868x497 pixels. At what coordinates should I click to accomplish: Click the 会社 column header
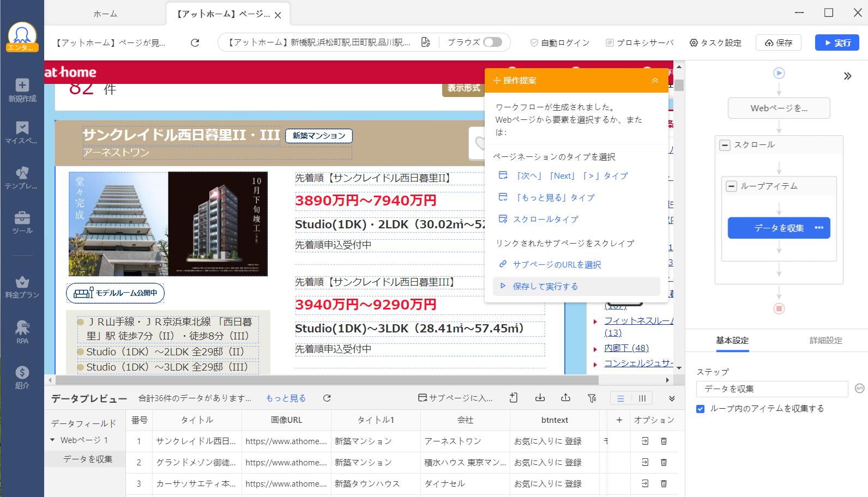point(465,420)
